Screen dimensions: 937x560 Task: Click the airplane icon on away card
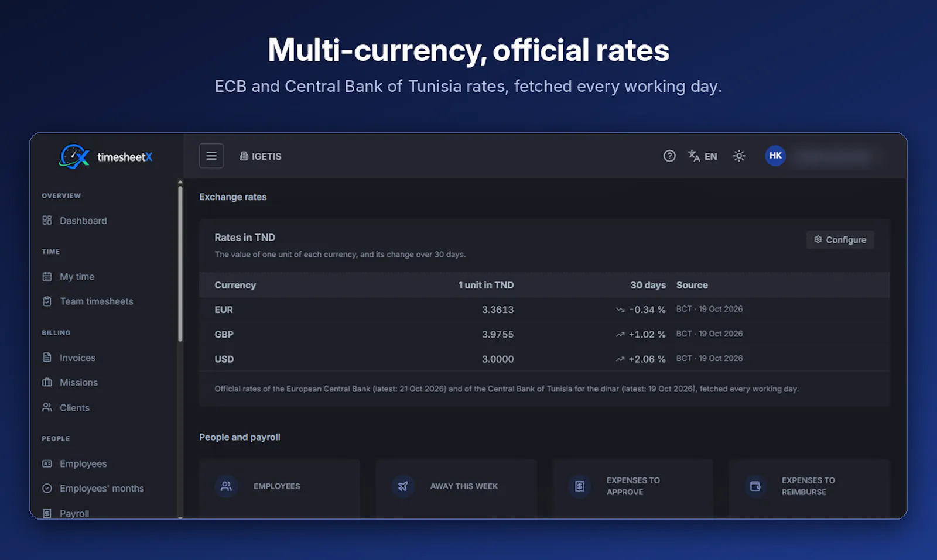click(403, 486)
